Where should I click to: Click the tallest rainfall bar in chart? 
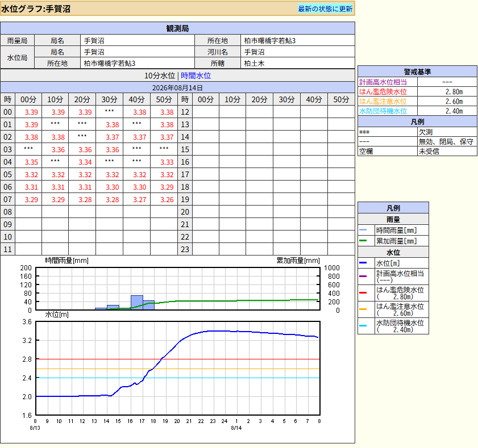click(x=137, y=303)
